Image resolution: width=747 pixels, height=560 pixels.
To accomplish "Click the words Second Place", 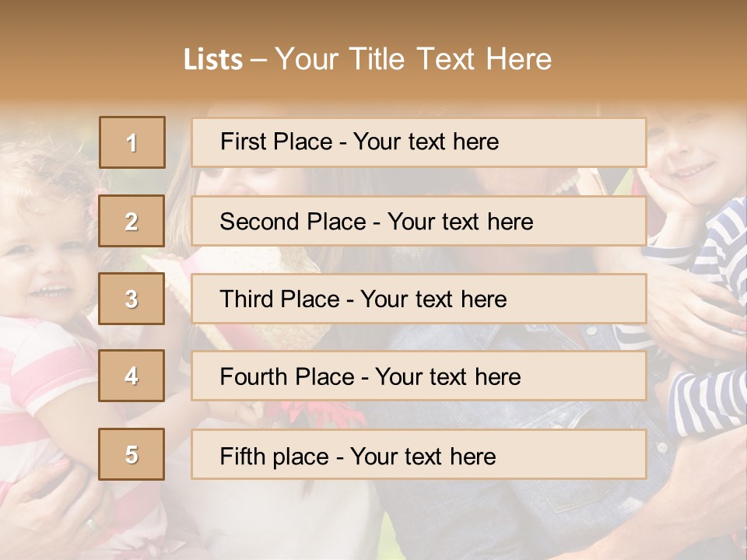I will 293,222.
